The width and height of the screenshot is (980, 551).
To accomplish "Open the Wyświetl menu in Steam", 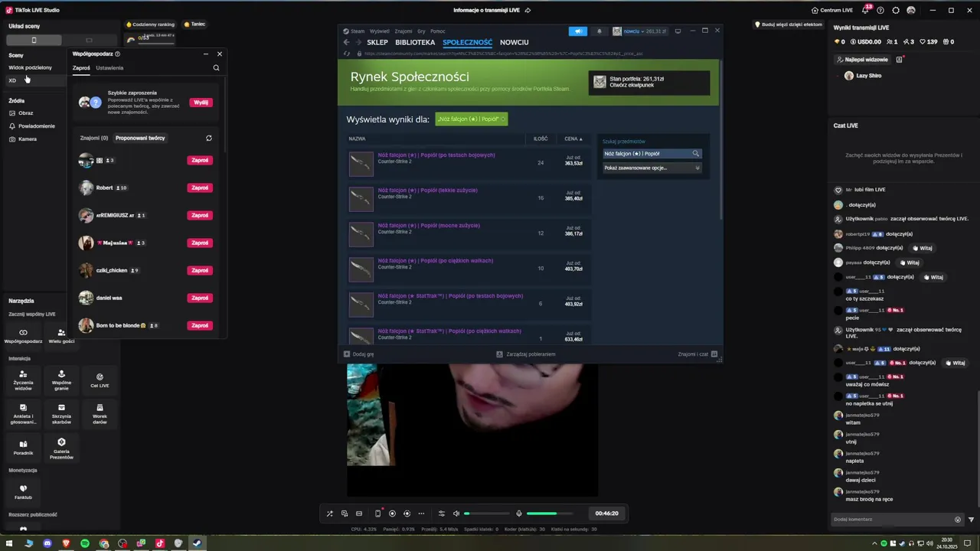I will coord(380,31).
